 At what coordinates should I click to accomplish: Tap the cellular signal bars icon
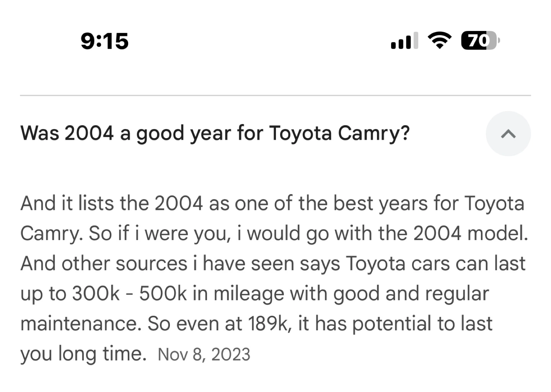(404, 41)
